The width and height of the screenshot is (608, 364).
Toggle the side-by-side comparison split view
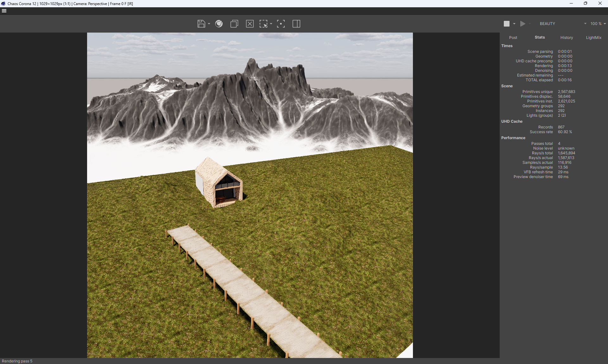tap(296, 24)
